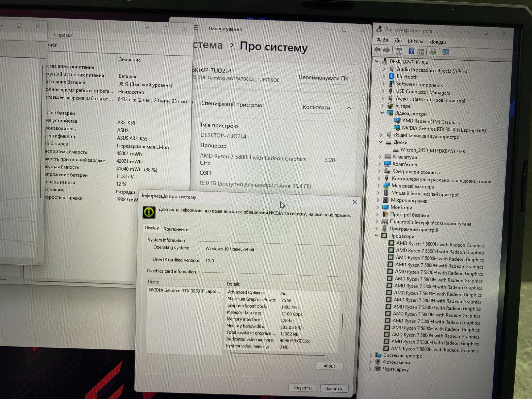Select NVIDIA GeForce RTX 3050 Ti Lapto... list item
Viewport: 532px width, 399px height.
pyautogui.click(x=185, y=291)
